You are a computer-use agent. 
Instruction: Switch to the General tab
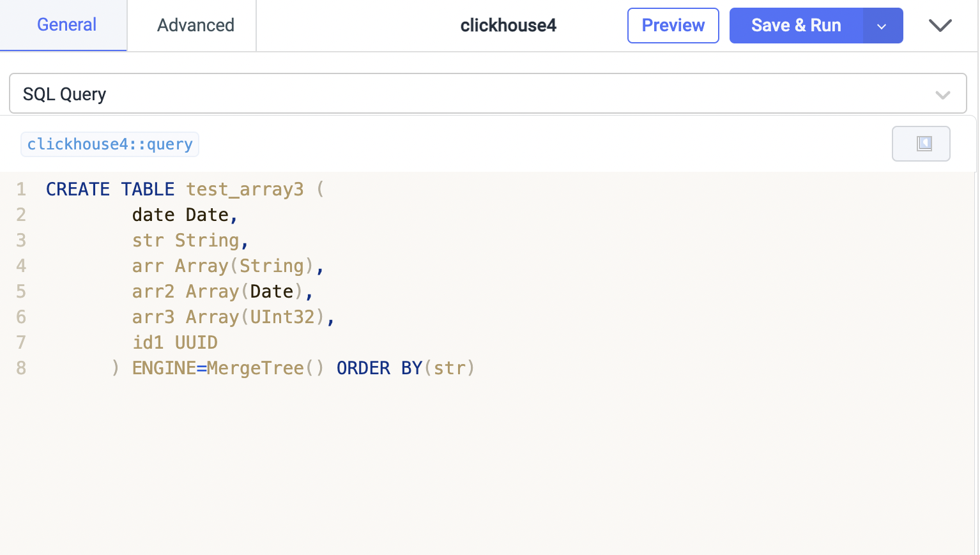point(66,25)
